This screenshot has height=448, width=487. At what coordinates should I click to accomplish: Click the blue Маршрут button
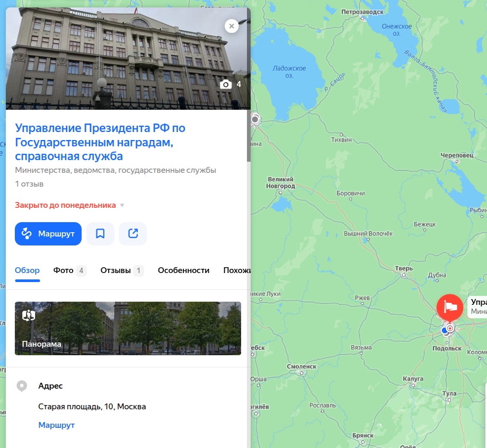coord(48,234)
